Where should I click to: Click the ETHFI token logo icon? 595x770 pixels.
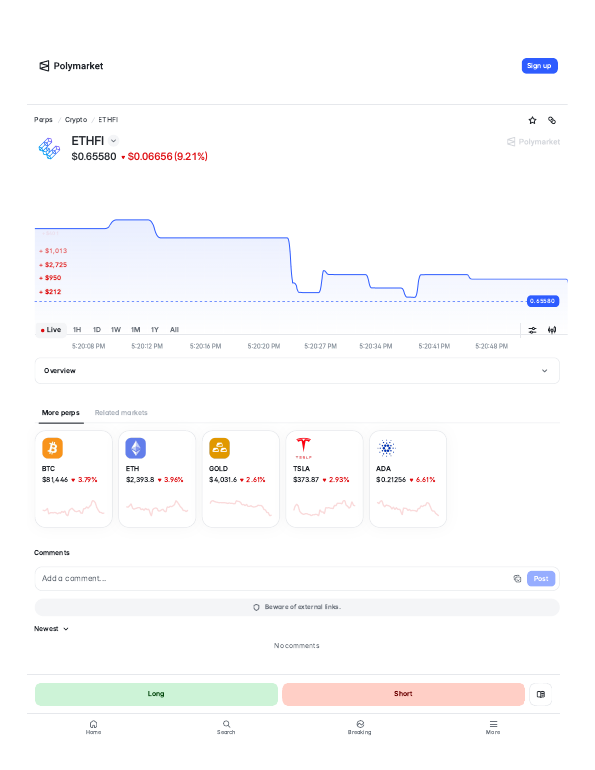coord(49,148)
